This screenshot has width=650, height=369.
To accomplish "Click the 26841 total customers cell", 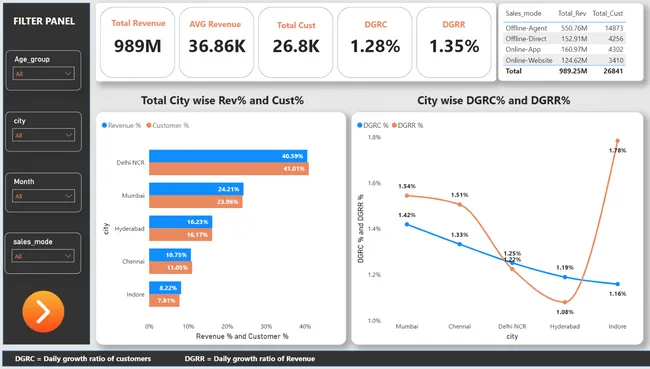I will tap(613, 71).
